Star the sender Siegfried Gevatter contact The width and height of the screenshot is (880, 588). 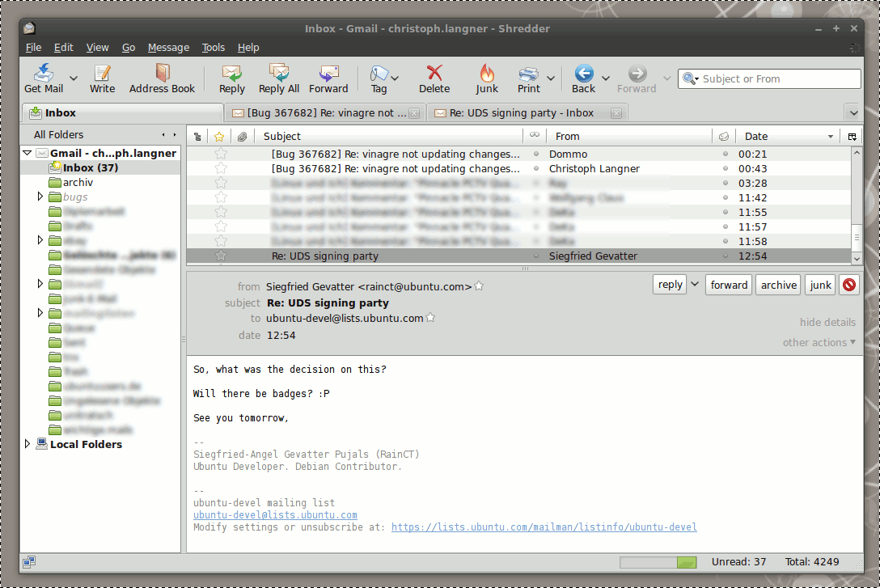tap(479, 286)
